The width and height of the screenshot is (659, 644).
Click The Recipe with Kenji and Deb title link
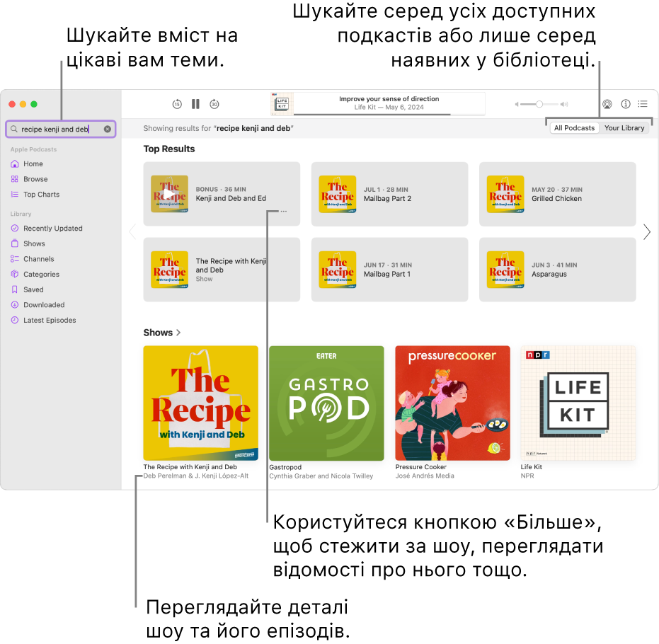coord(190,467)
